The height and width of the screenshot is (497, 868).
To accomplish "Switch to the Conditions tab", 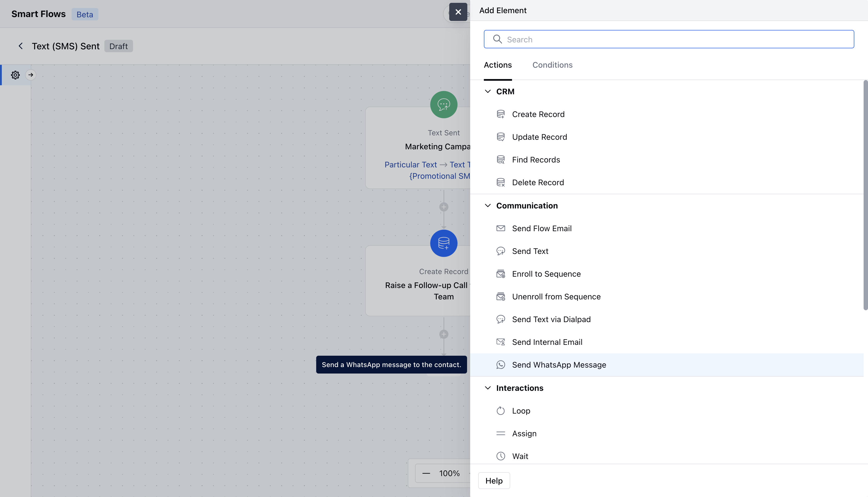I will [x=552, y=65].
